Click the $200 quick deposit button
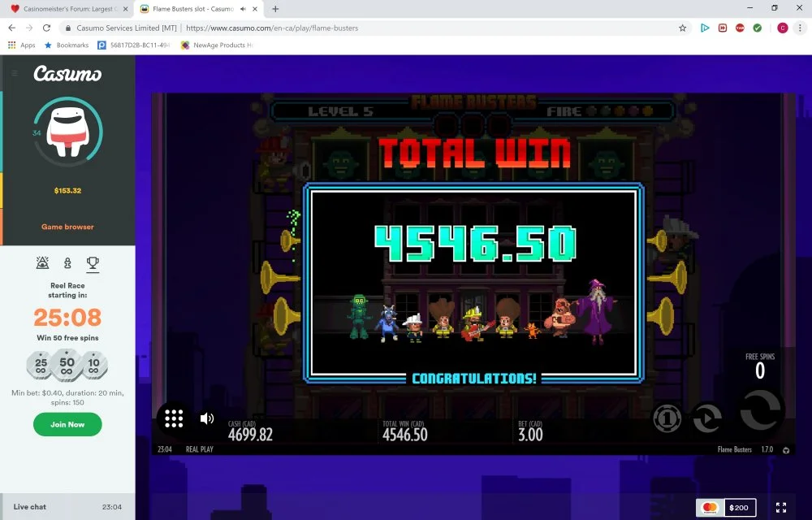Image resolution: width=812 pixels, height=520 pixels. tap(740, 508)
